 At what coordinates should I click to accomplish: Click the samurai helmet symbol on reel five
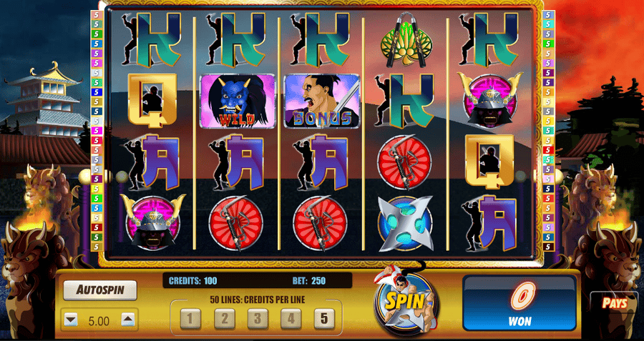(489, 99)
